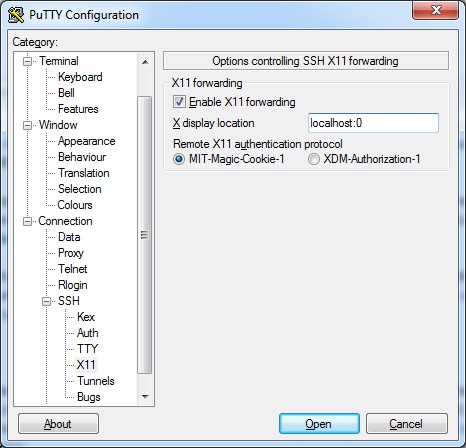
Task: Close the PuTTY Configuration window
Action: (435, 11)
